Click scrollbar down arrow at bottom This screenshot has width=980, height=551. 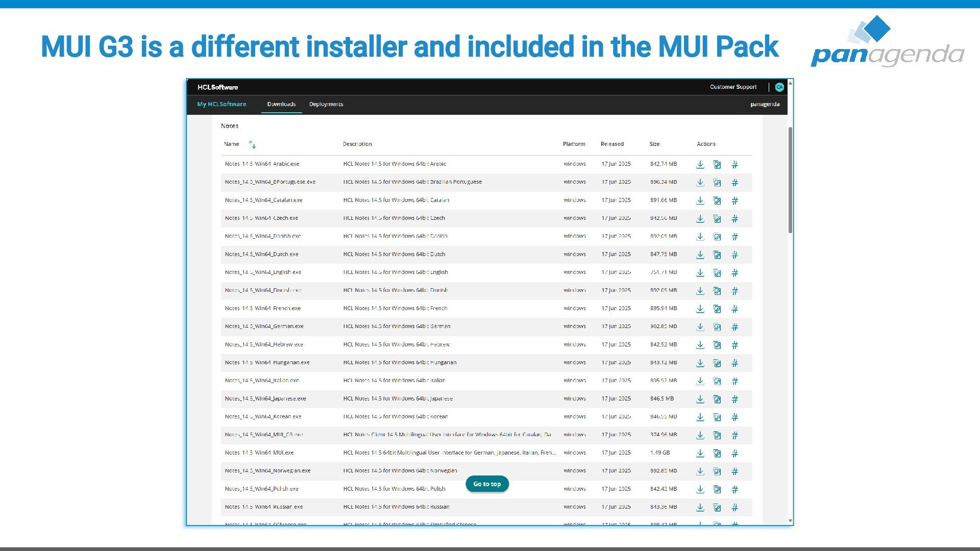click(790, 521)
